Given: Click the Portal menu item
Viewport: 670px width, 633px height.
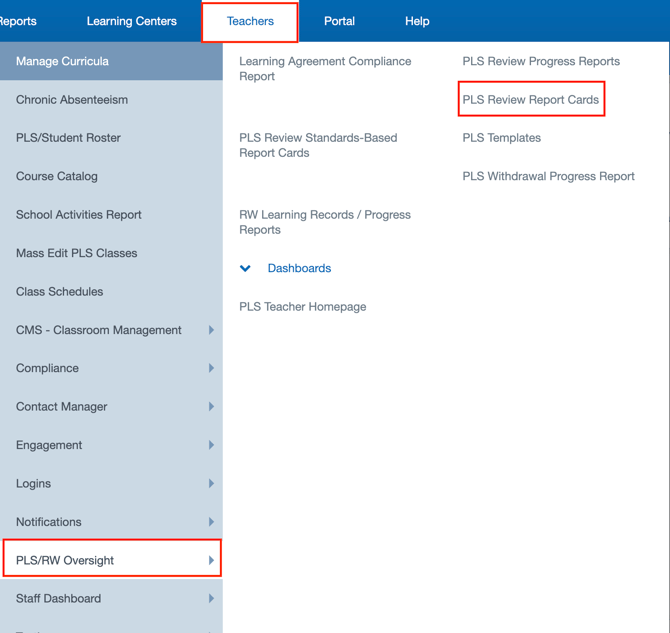Looking at the screenshot, I should (339, 21).
